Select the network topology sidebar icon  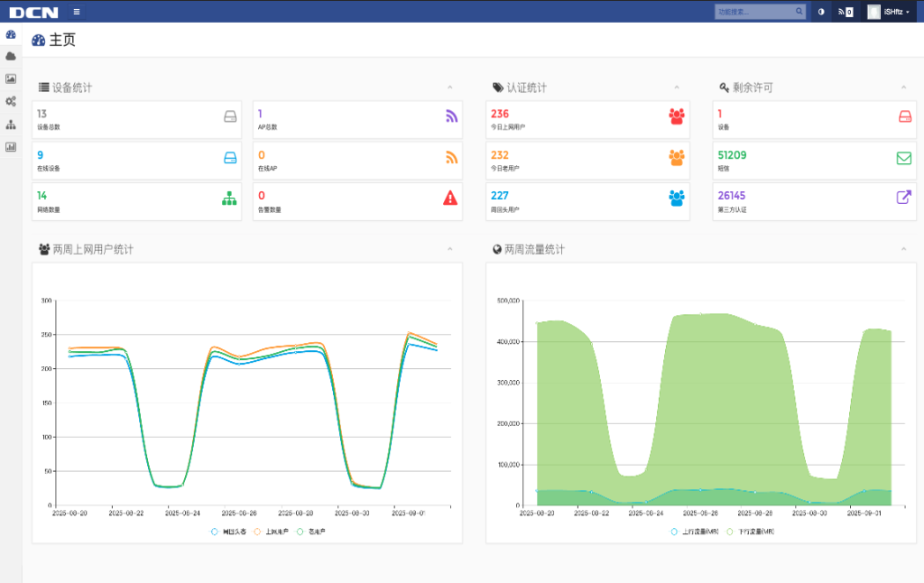pos(11,124)
